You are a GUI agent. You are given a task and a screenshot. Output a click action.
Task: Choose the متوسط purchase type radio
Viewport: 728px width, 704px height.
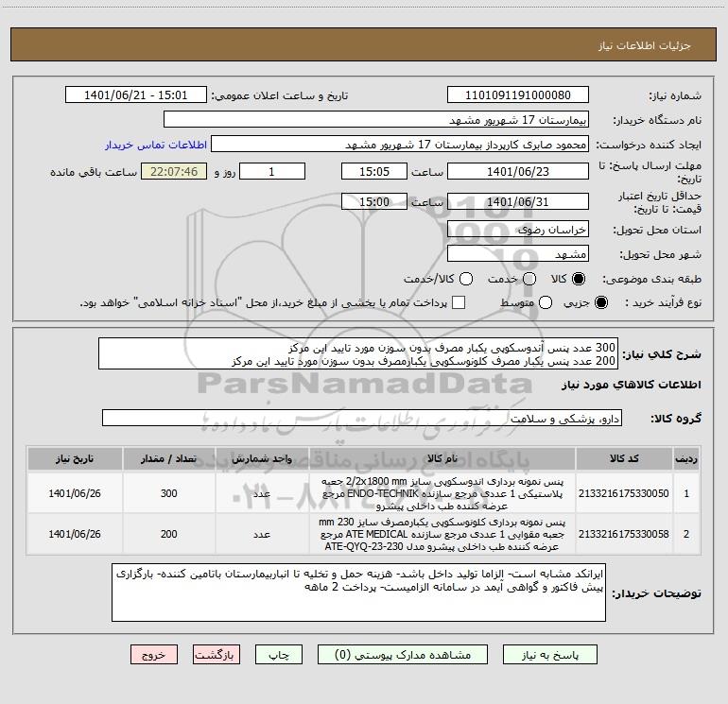click(x=546, y=302)
